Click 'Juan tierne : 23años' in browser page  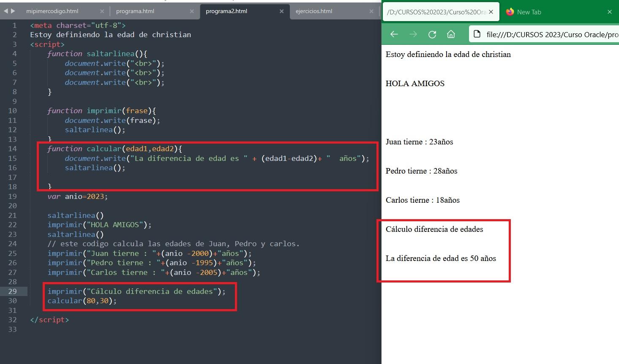coord(419,142)
